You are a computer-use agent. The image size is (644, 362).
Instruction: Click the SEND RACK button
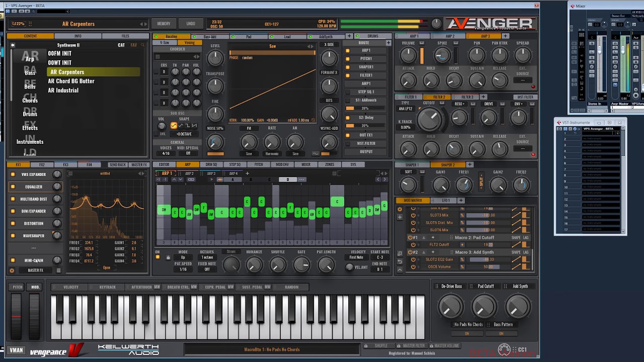(x=118, y=164)
